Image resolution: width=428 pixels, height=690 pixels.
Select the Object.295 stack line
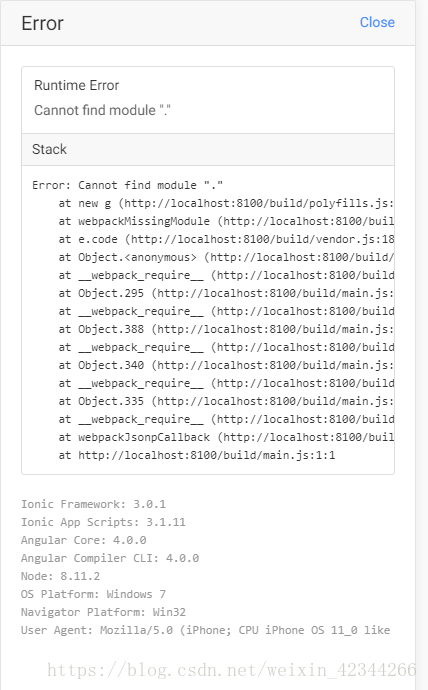click(226, 294)
